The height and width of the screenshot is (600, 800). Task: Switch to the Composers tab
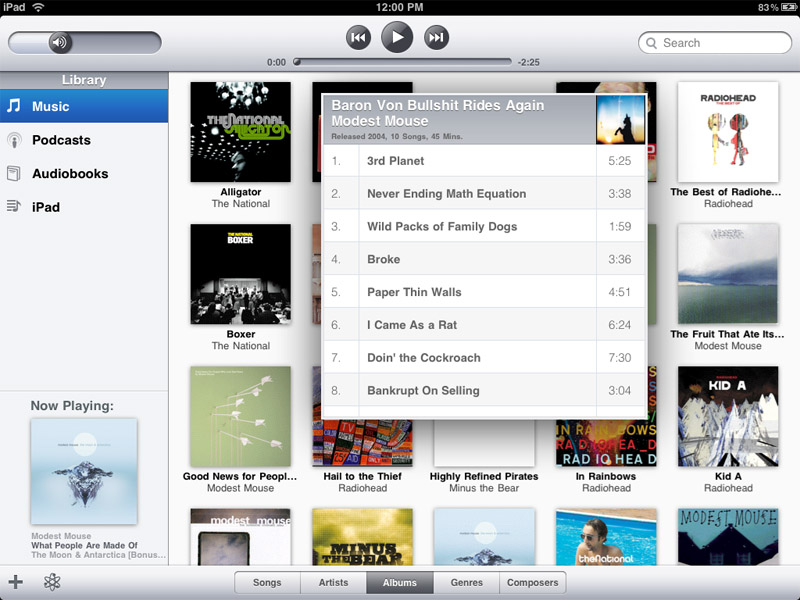click(x=533, y=583)
